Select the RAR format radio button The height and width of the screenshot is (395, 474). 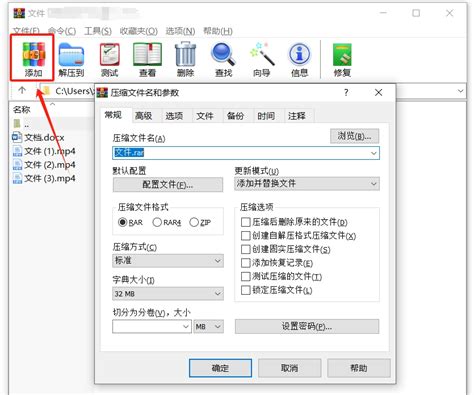tap(122, 222)
